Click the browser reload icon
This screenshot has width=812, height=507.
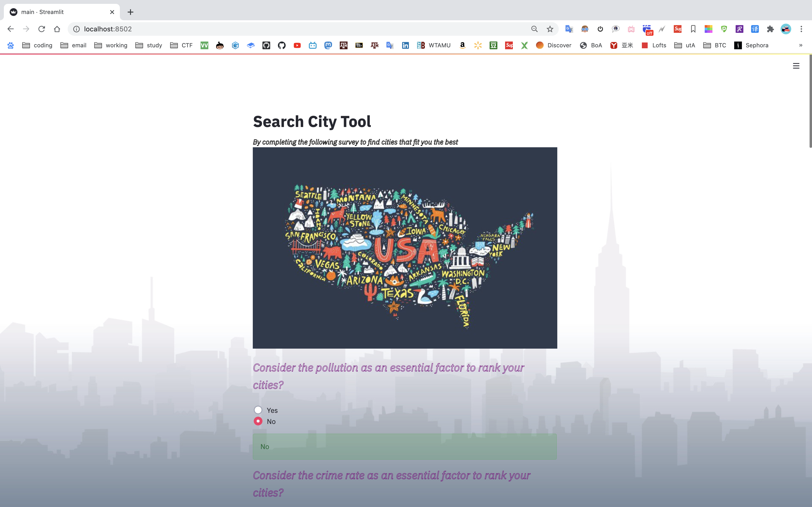click(42, 29)
